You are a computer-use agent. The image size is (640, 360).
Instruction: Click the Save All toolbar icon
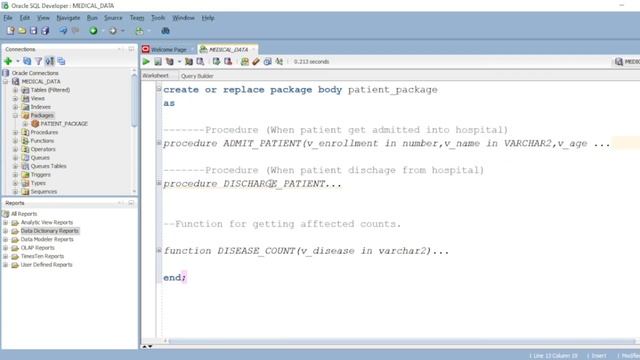tap(45, 31)
